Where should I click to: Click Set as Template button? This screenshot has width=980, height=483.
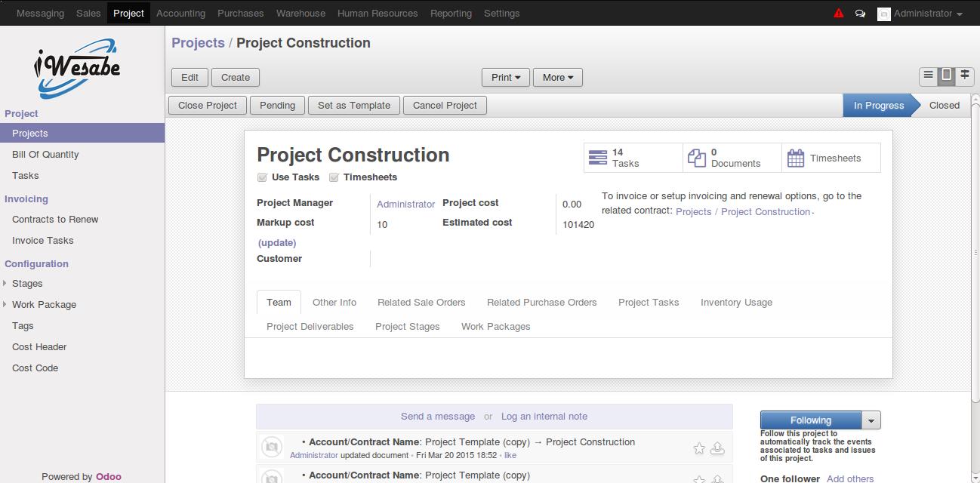point(354,105)
